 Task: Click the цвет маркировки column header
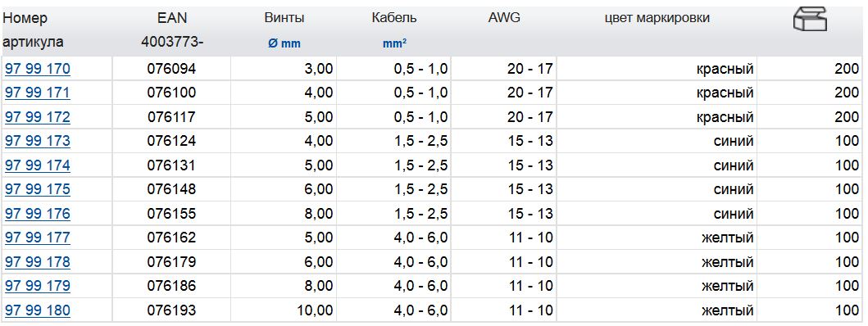pyautogui.click(x=657, y=18)
